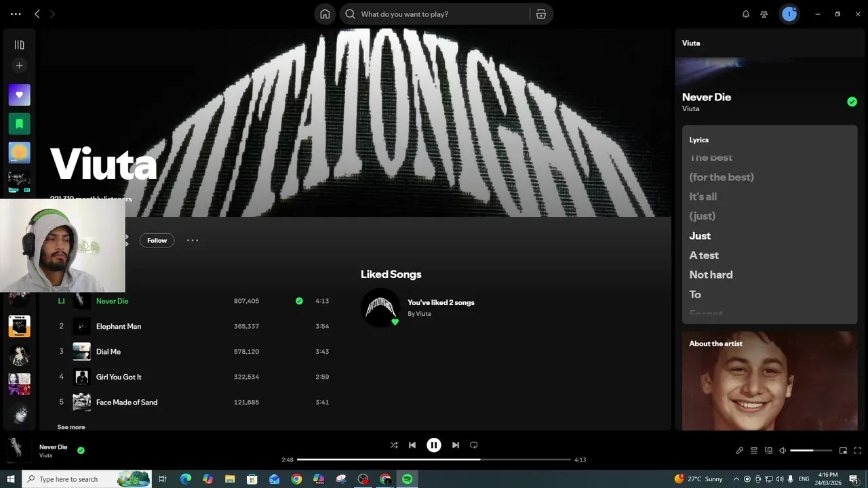Toggle liked checkmark on Never Die row

pyautogui.click(x=299, y=301)
